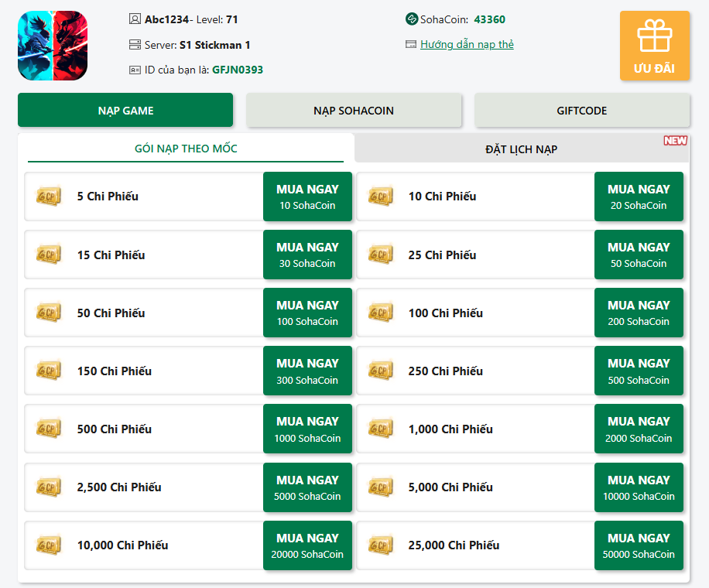The image size is (709, 588).
Task: Click the '100 Chi Phiếu' package label
Action: tap(445, 313)
